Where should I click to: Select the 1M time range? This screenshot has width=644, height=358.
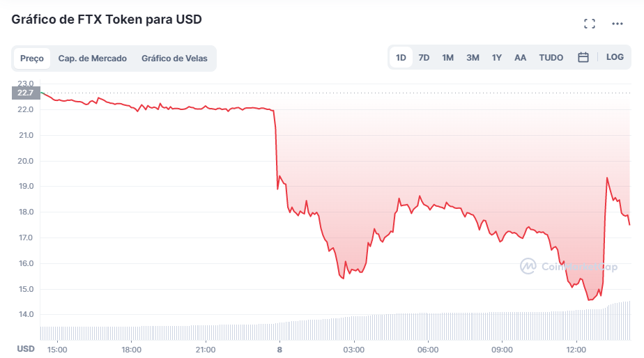click(447, 58)
